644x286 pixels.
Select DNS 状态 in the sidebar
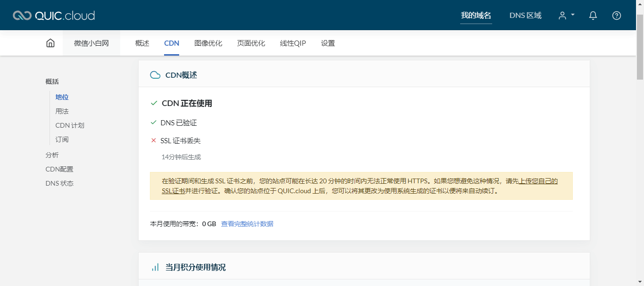click(60, 183)
